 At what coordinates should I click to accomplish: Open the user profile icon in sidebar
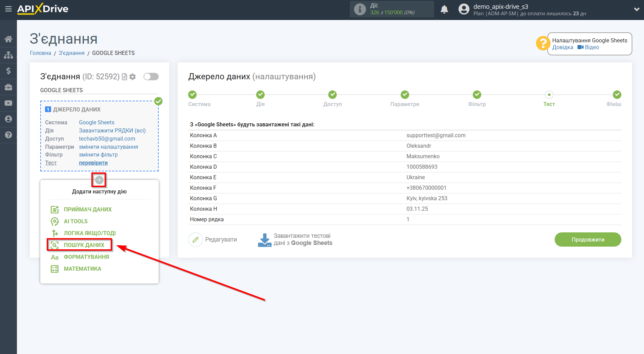tap(8, 119)
